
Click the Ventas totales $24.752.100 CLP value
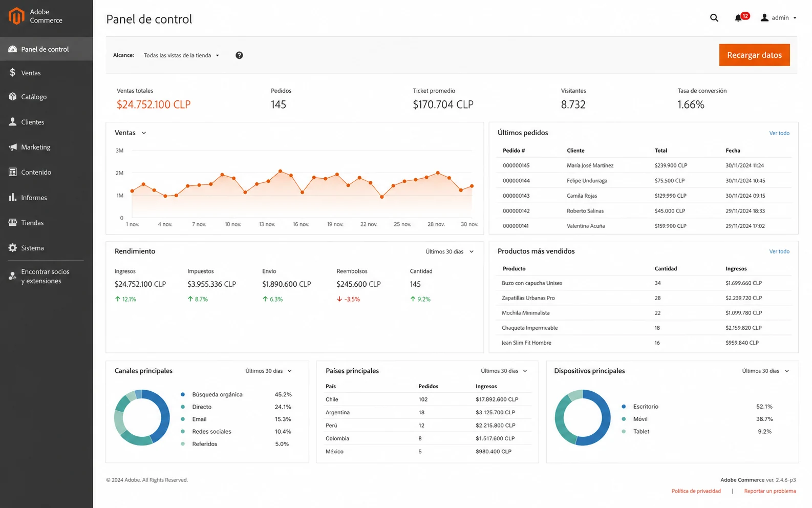[x=154, y=104]
